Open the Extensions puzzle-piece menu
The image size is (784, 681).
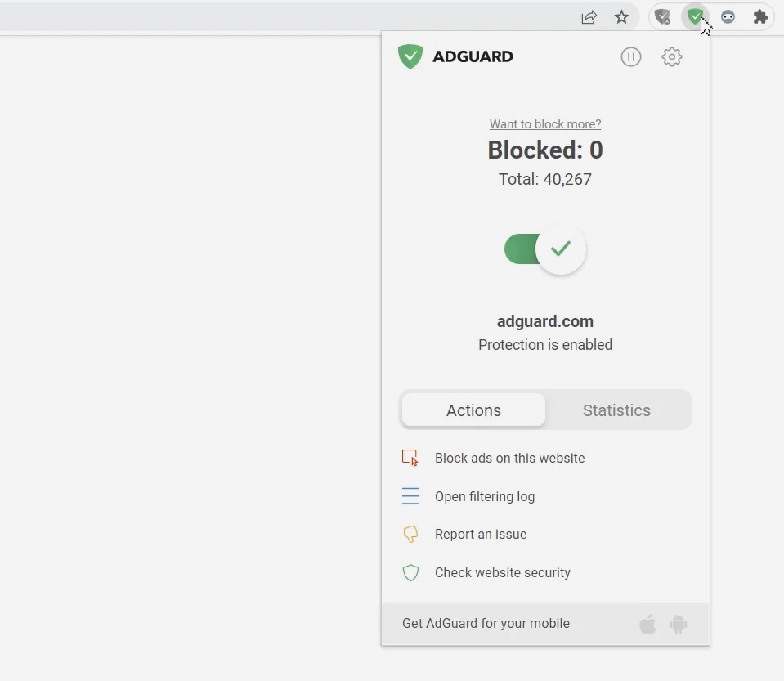(760, 16)
